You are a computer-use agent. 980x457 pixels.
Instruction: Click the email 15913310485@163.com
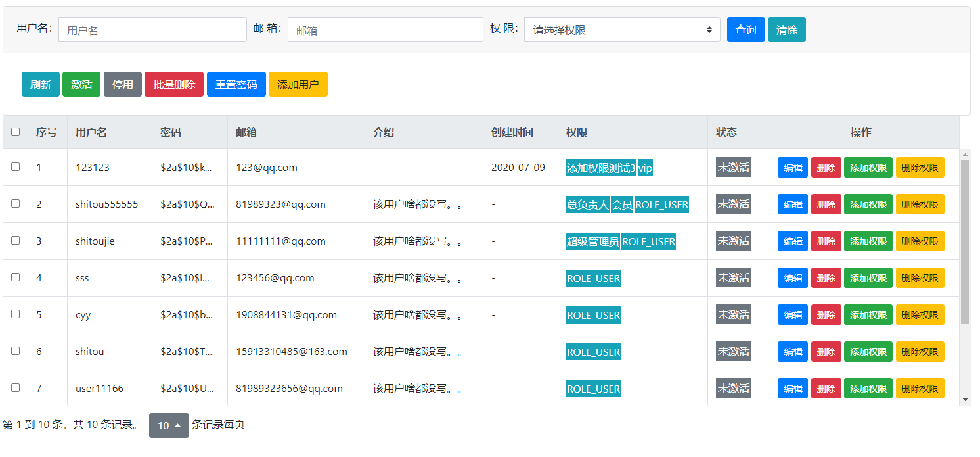(292, 351)
